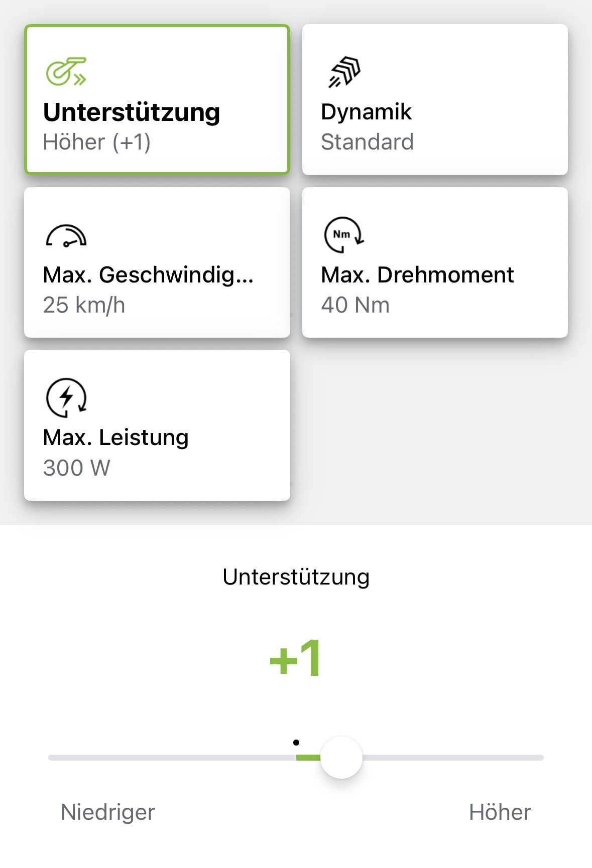
Task: Select the bold Unterstützung card title
Action: (x=132, y=112)
